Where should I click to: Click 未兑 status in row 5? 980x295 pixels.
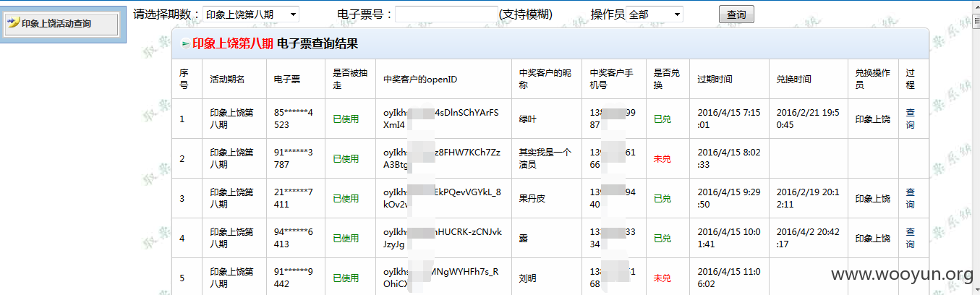[662, 278]
